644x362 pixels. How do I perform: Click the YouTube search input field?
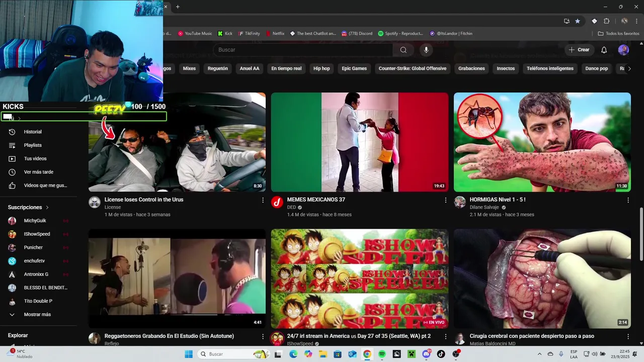pos(304,50)
